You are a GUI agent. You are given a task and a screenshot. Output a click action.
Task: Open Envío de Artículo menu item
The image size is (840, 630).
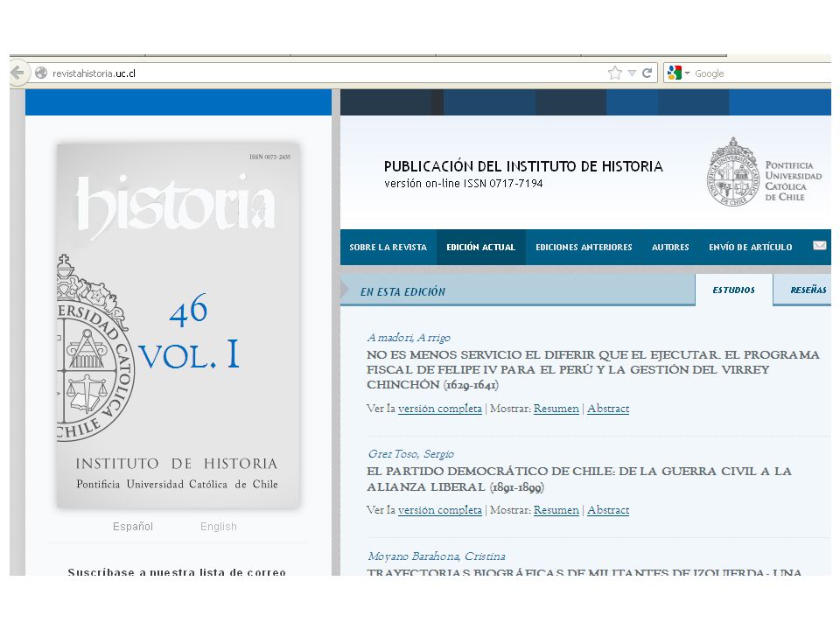click(751, 247)
